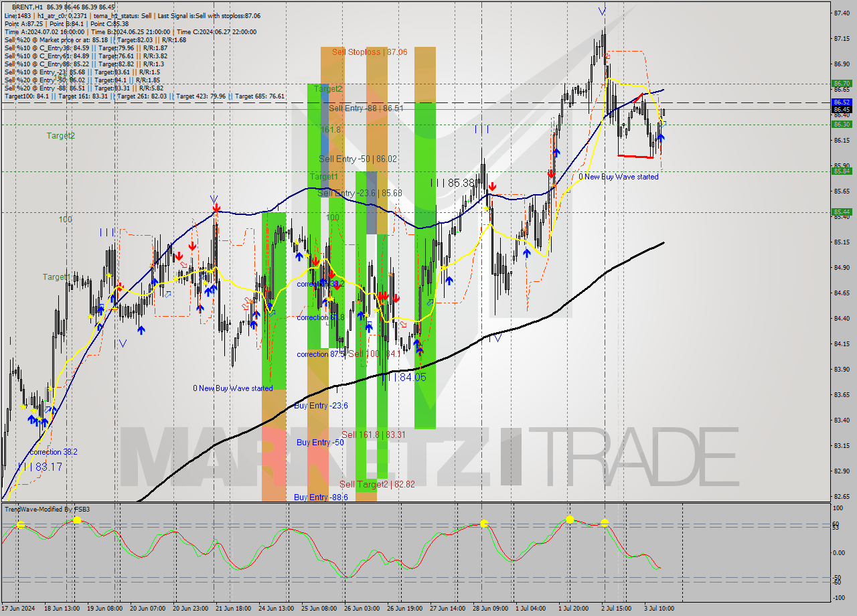Click the green 85.84 price tag
The height and width of the screenshot is (616, 857).
pos(842,171)
